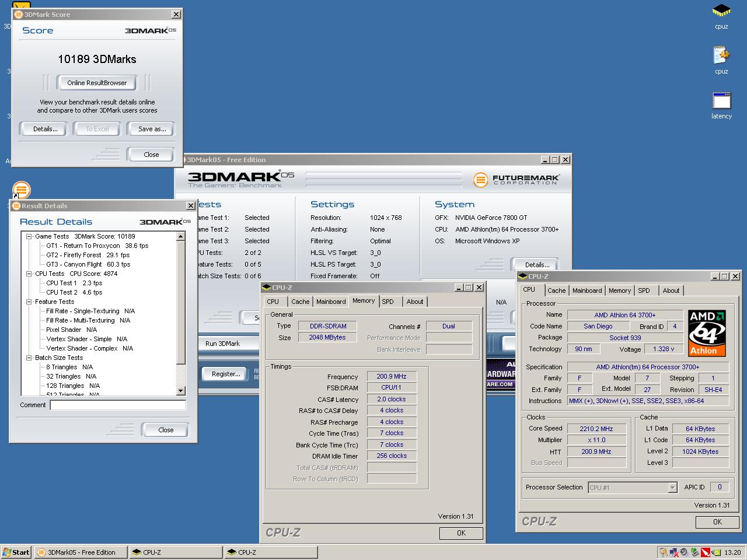The image size is (747, 560).
Task: Select Pixel Shader row
Action: pyautogui.click(x=72, y=330)
